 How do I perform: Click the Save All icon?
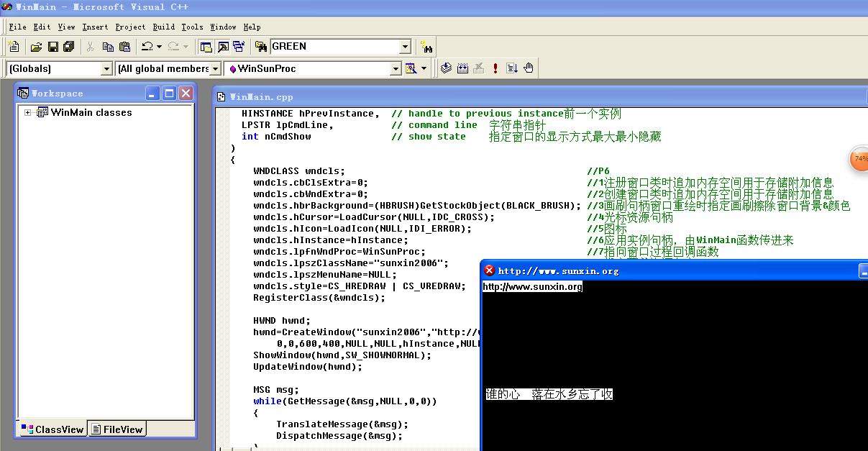[x=69, y=47]
